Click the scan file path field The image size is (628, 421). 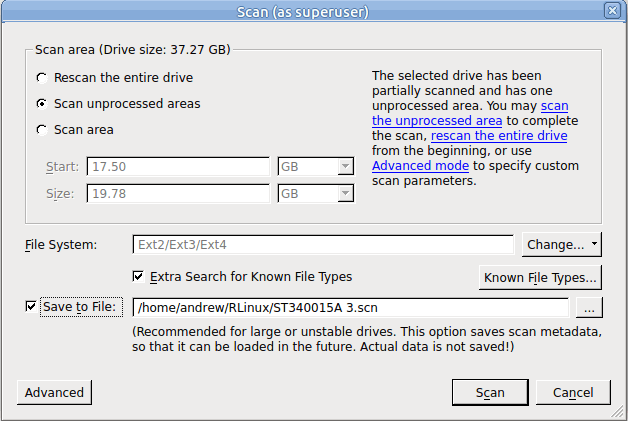[x=350, y=307]
